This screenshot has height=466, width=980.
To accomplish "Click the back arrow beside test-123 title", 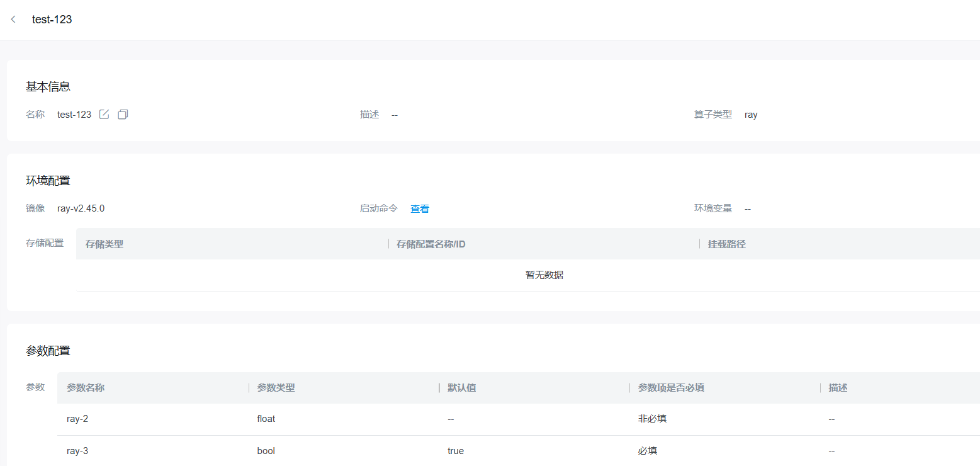I will click(x=13, y=20).
